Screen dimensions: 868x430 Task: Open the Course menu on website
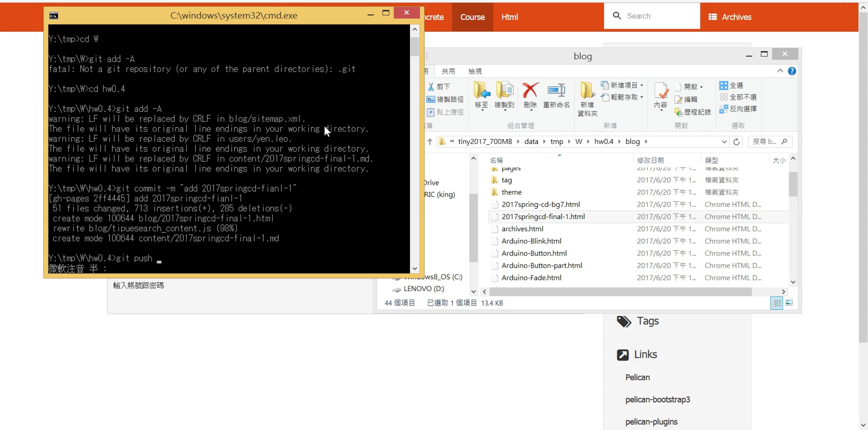point(472,17)
